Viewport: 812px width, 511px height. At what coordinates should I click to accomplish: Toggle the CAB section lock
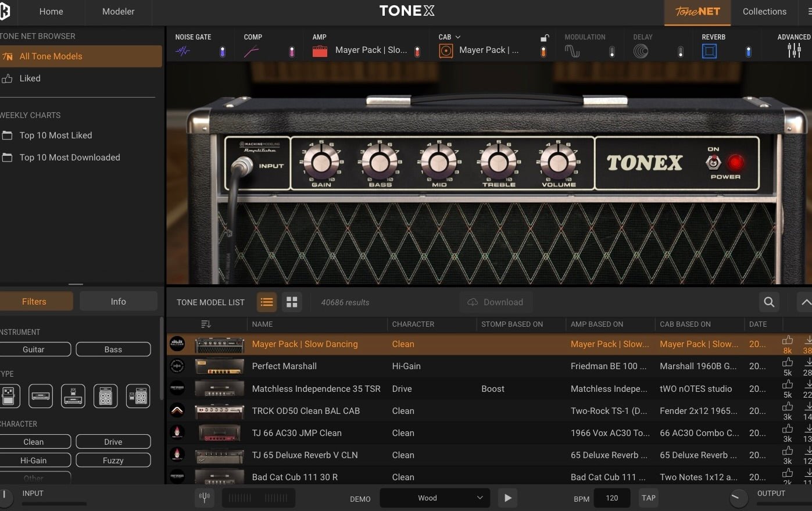pyautogui.click(x=544, y=37)
